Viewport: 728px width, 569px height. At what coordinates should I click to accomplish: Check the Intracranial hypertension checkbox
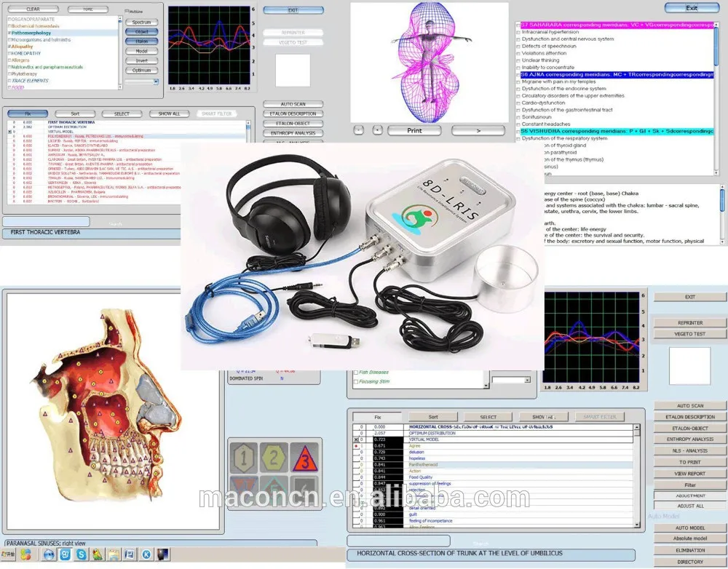click(x=518, y=33)
